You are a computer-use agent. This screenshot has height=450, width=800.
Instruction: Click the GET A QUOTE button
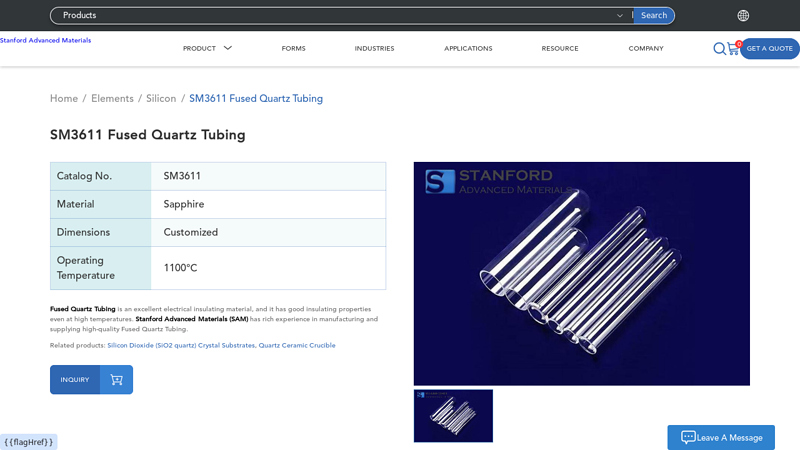[x=769, y=48]
